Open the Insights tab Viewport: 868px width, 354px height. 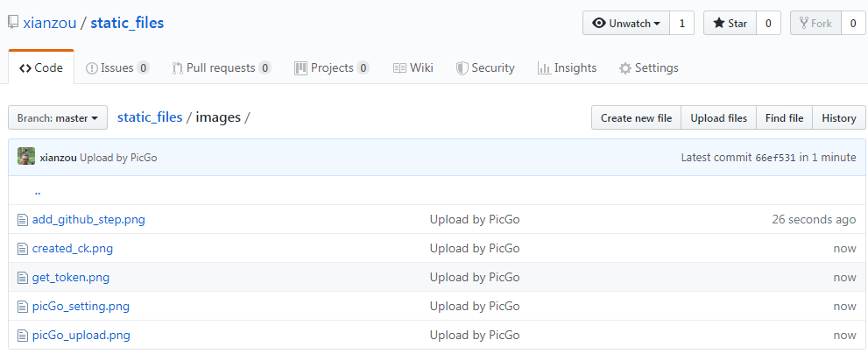click(567, 67)
